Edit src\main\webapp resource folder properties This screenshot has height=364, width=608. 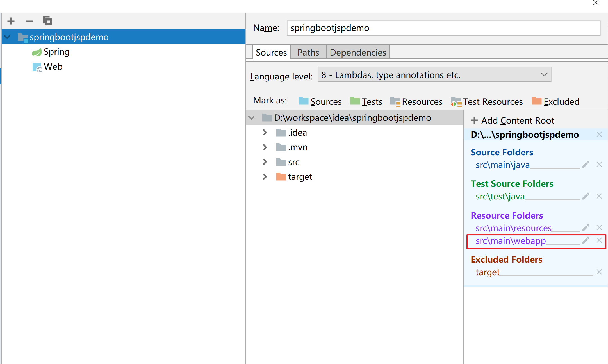586,240
